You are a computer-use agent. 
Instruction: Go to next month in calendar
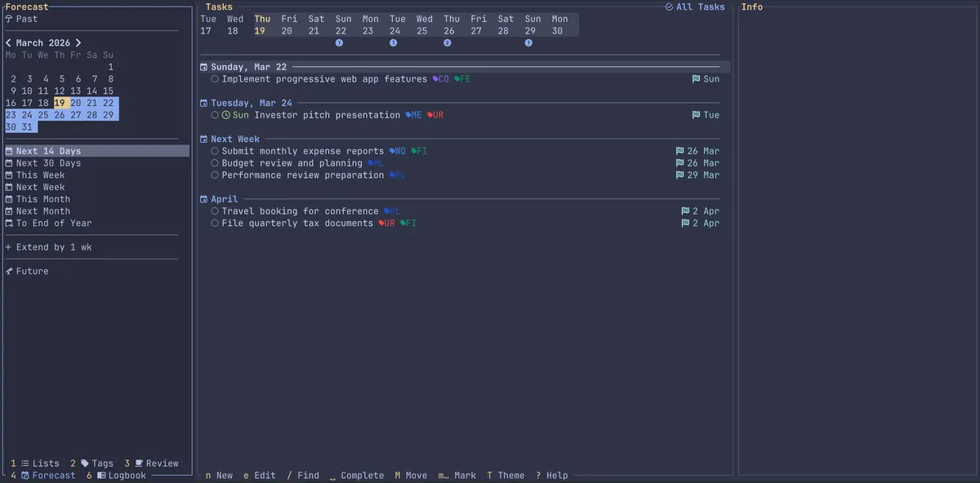click(x=78, y=43)
